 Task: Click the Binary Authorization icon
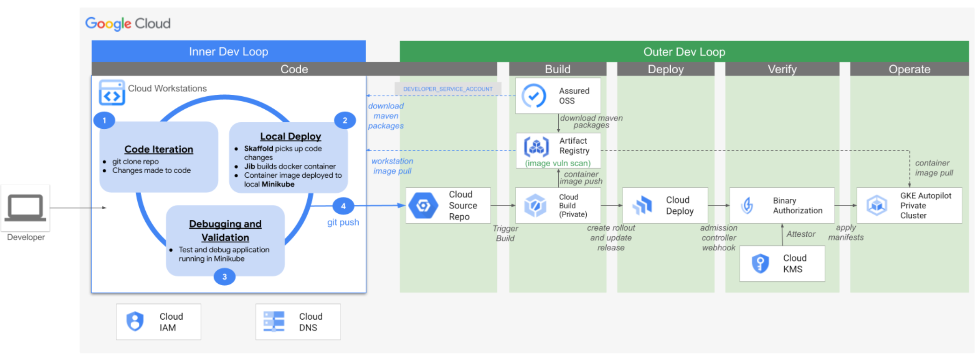[x=747, y=205]
